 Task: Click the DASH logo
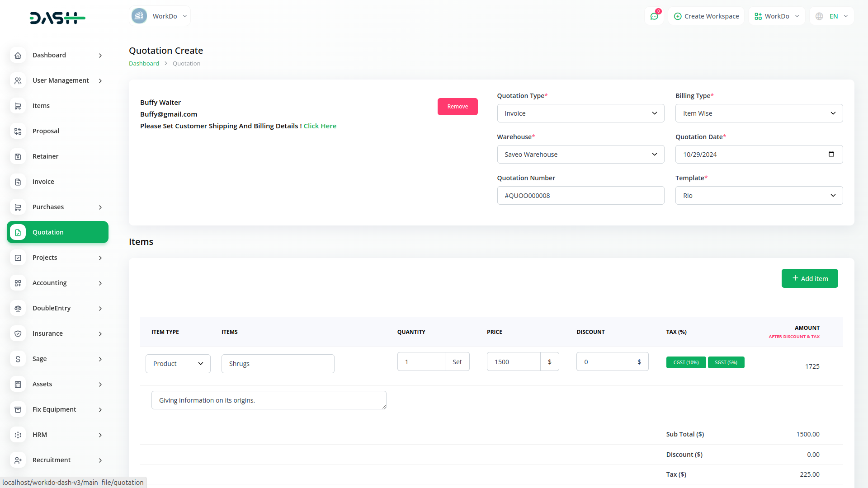pos(57,18)
